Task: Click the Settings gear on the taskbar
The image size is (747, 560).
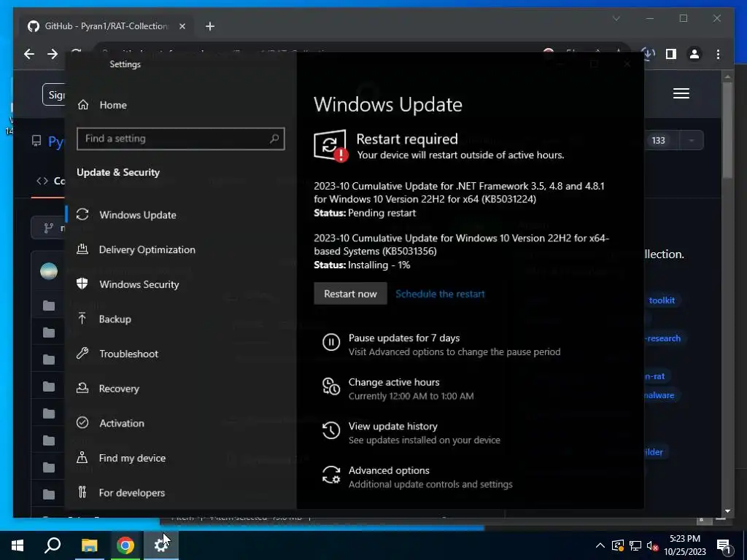Action: [x=161, y=545]
